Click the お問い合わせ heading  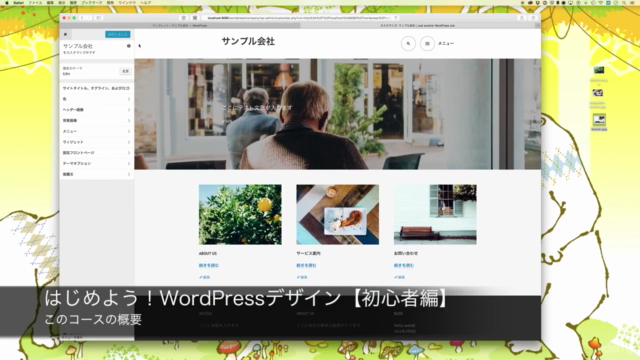(x=406, y=253)
